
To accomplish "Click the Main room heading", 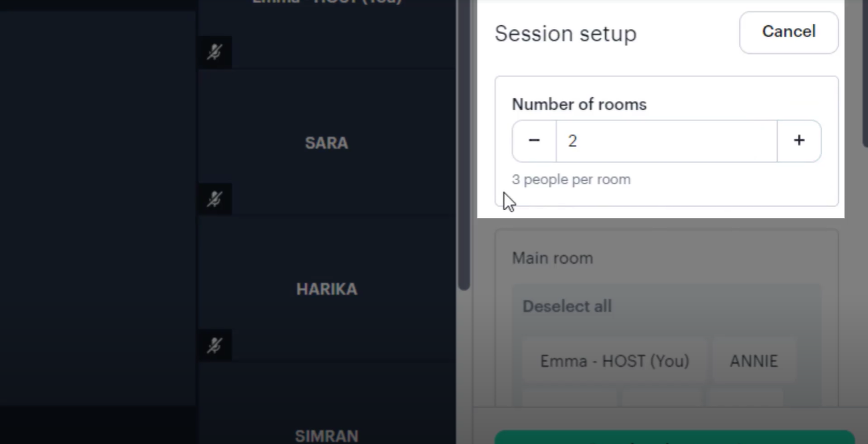I will pyautogui.click(x=553, y=258).
